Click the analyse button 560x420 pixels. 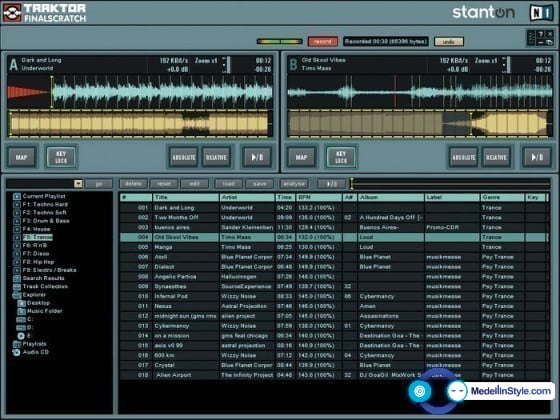(x=294, y=184)
